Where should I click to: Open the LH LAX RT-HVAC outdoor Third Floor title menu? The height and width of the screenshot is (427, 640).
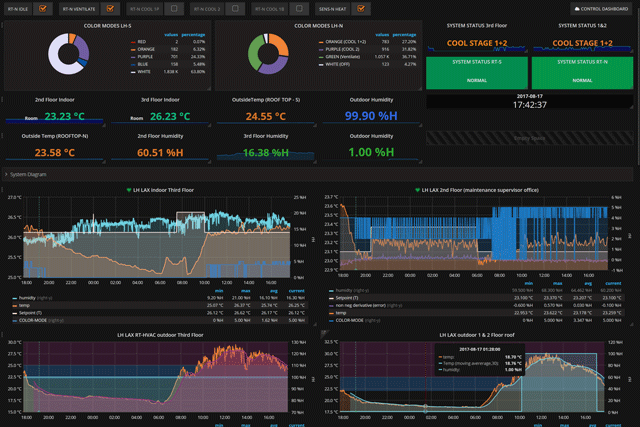[160, 335]
